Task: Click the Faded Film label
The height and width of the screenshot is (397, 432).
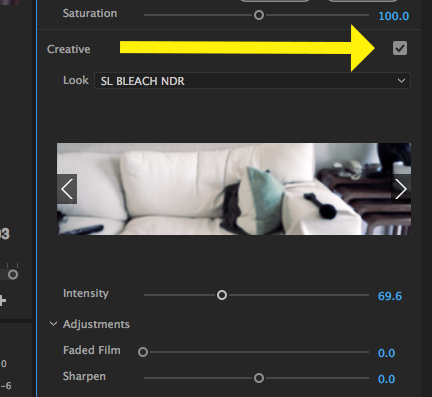Action: point(92,350)
